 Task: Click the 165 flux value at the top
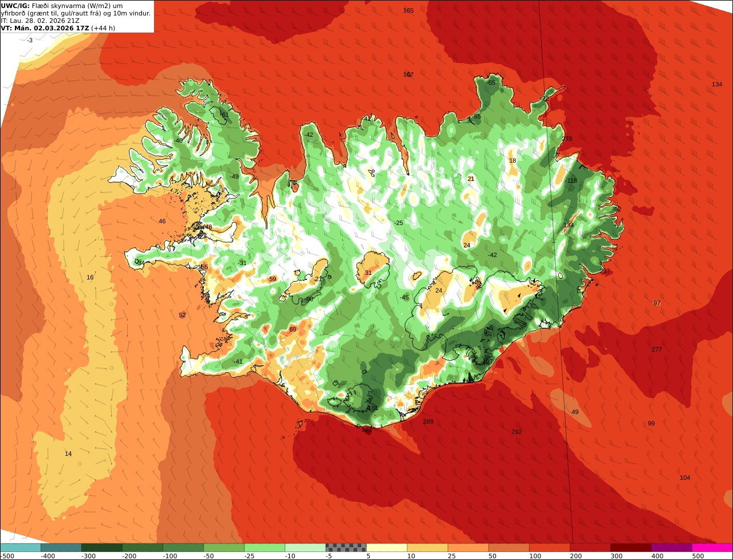tap(408, 10)
